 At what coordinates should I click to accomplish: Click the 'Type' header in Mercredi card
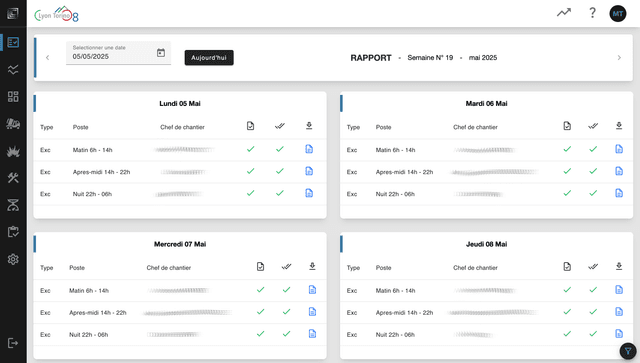click(47, 268)
